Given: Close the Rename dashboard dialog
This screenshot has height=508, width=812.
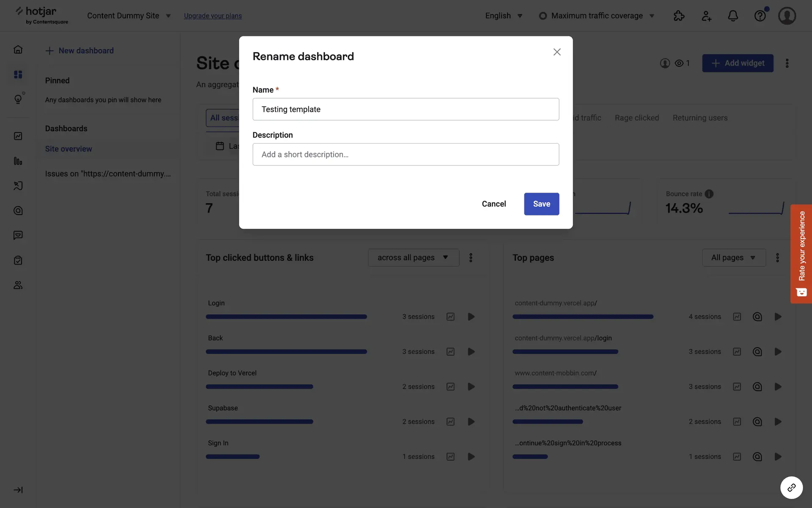Looking at the screenshot, I should (x=557, y=52).
